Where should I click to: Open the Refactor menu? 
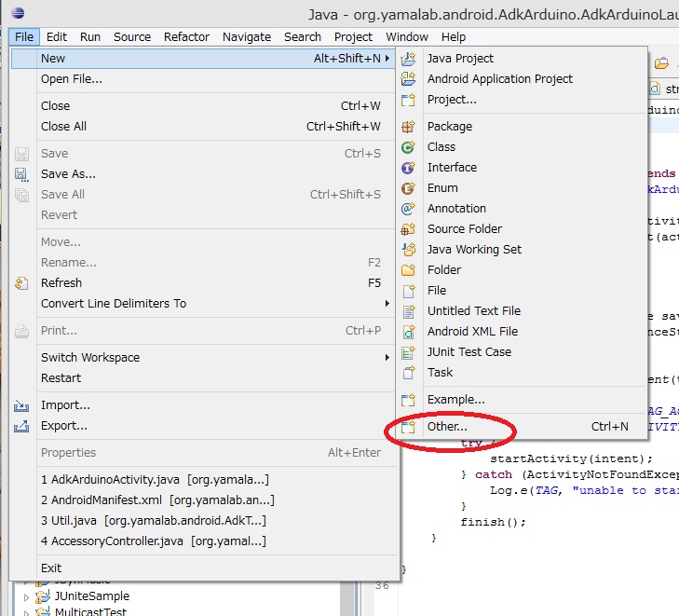(x=186, y=37)
